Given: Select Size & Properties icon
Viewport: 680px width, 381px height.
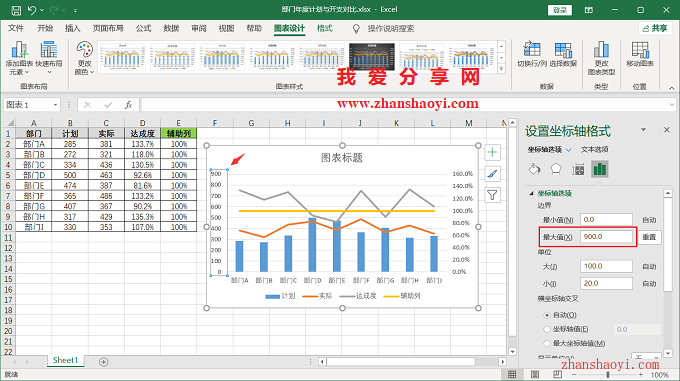Looking at the screenshot, I should click(x=578, y=169).
